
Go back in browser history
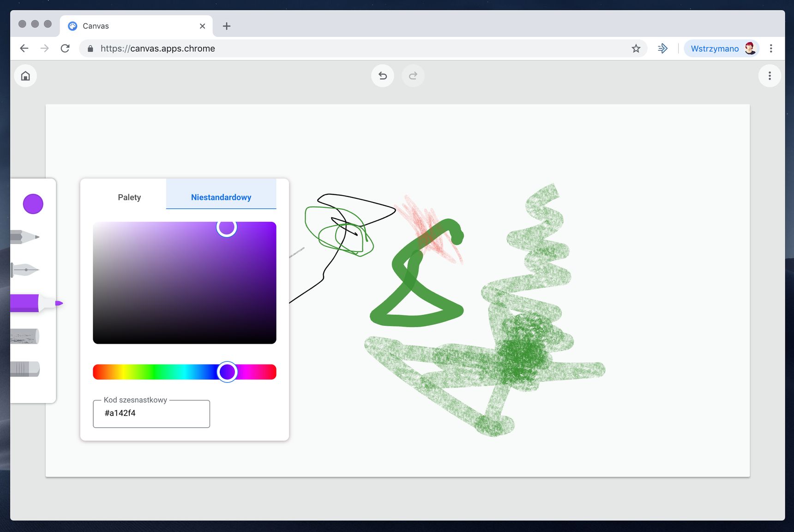[24, 48]
